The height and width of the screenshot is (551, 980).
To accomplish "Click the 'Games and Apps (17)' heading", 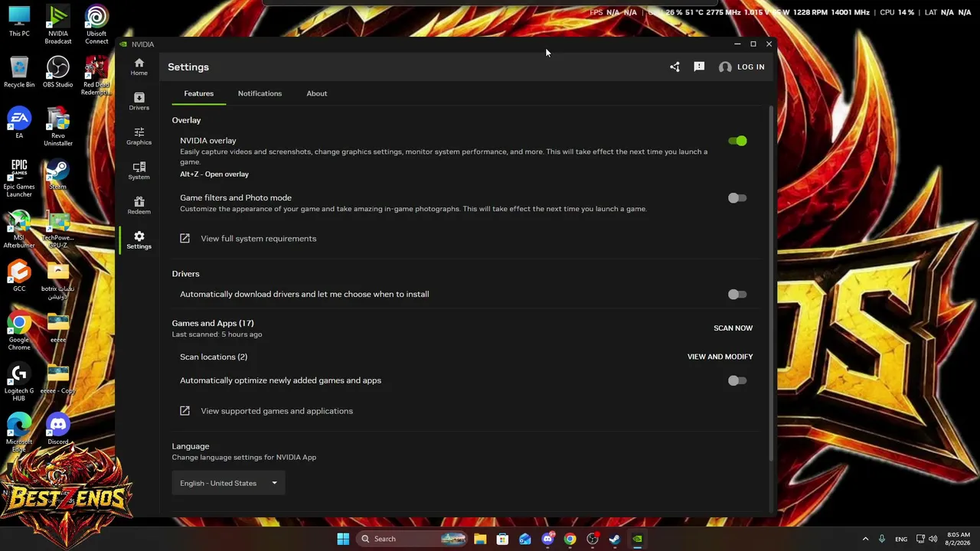I will [x=213, y=324].
